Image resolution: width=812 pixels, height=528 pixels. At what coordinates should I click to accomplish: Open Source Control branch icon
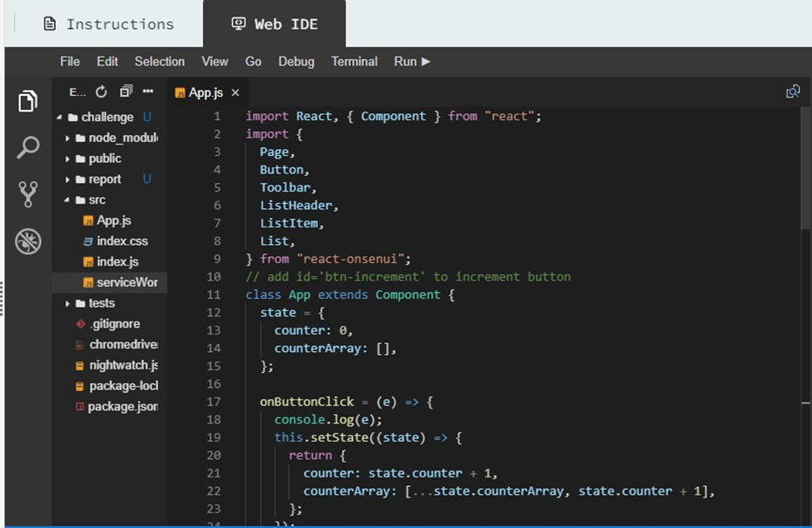point(28,194)
